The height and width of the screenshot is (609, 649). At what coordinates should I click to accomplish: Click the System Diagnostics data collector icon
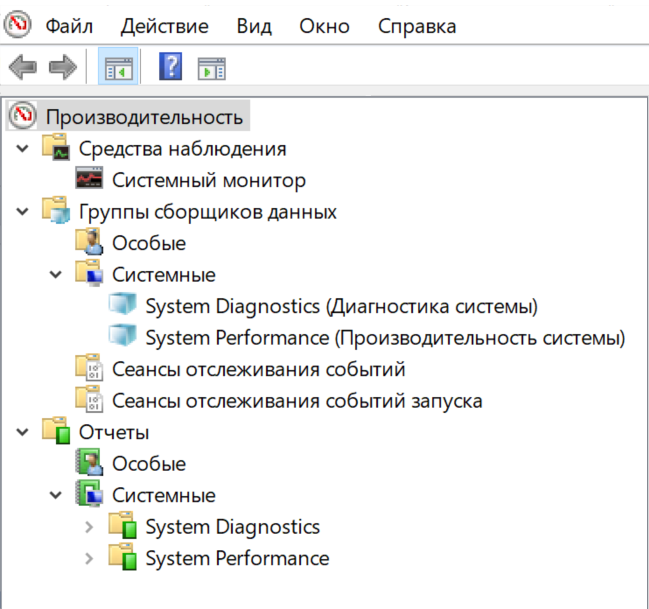(x=122, y=305)
